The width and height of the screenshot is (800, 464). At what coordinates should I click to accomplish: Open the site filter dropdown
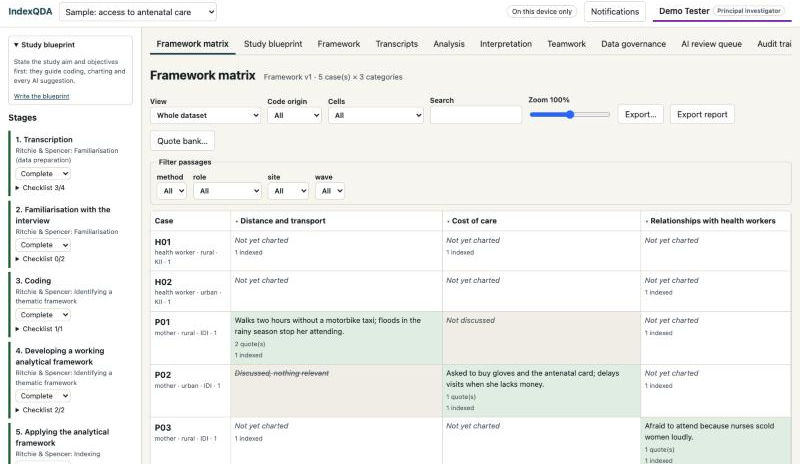(x=288, y=191)
